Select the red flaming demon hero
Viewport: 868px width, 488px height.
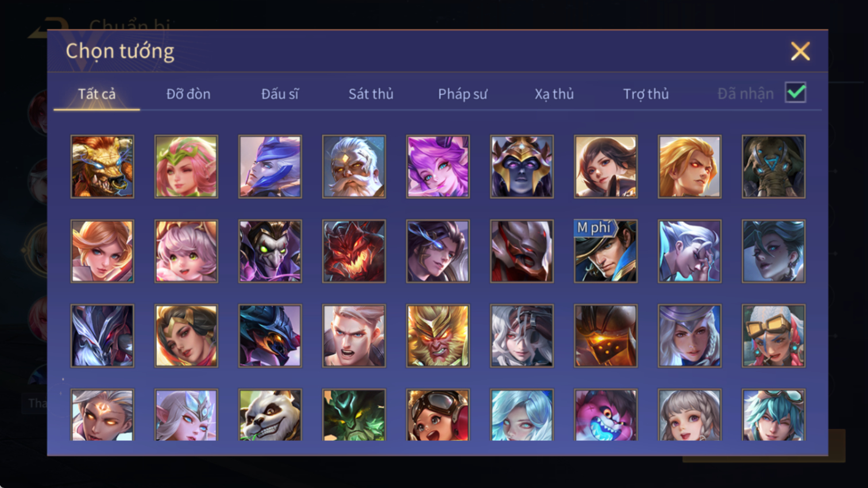[x=354, y=251]
